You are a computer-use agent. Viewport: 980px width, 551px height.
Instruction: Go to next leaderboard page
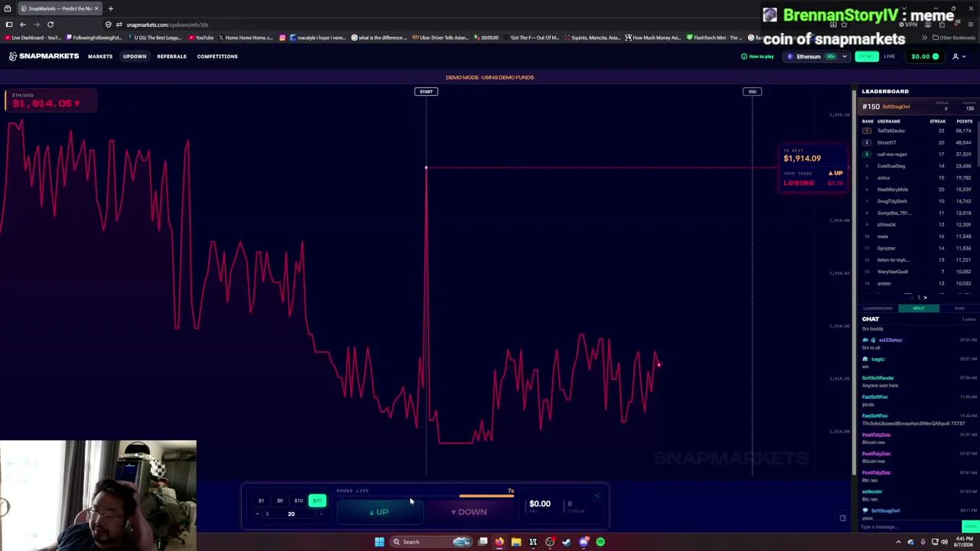(x=925, y=298)
